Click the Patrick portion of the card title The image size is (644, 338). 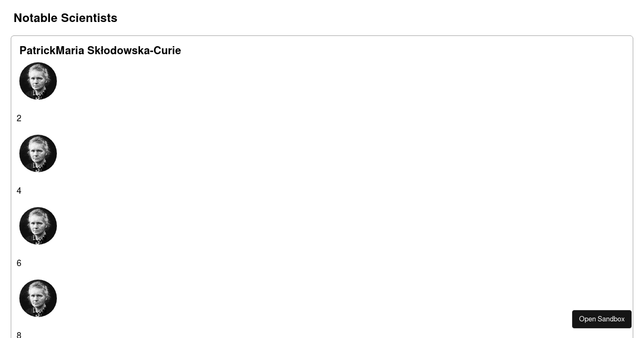click(38, 50)
